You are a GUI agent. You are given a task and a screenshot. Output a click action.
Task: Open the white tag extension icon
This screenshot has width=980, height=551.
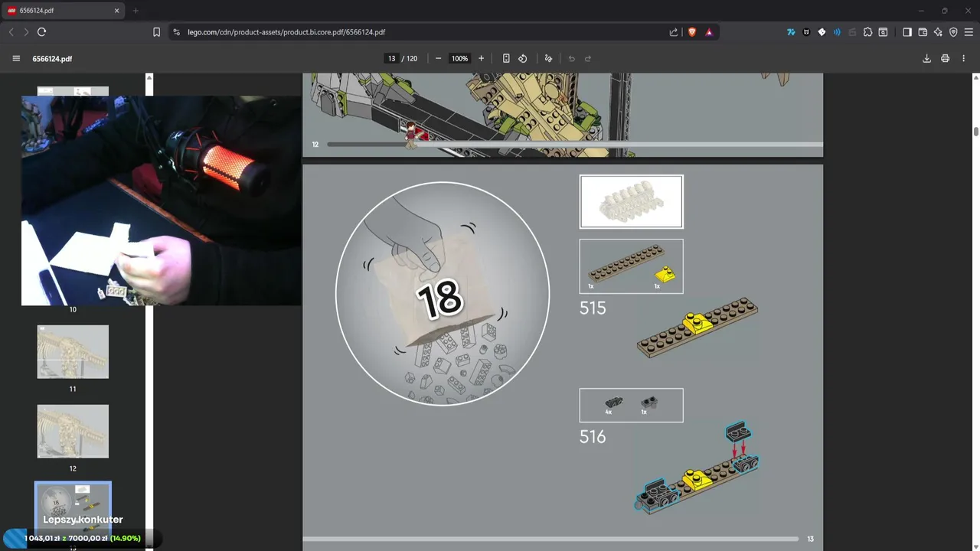click(x=822, y=32)
